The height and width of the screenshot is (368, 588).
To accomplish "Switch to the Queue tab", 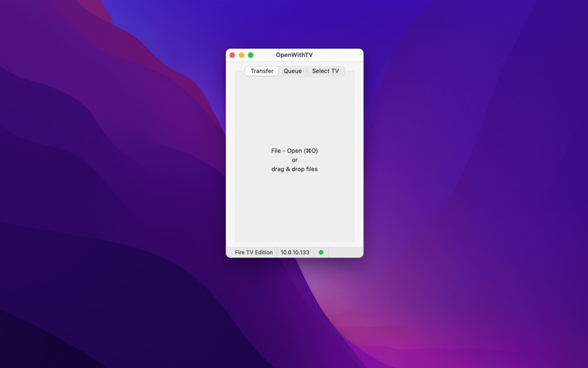I will (292, 71).
